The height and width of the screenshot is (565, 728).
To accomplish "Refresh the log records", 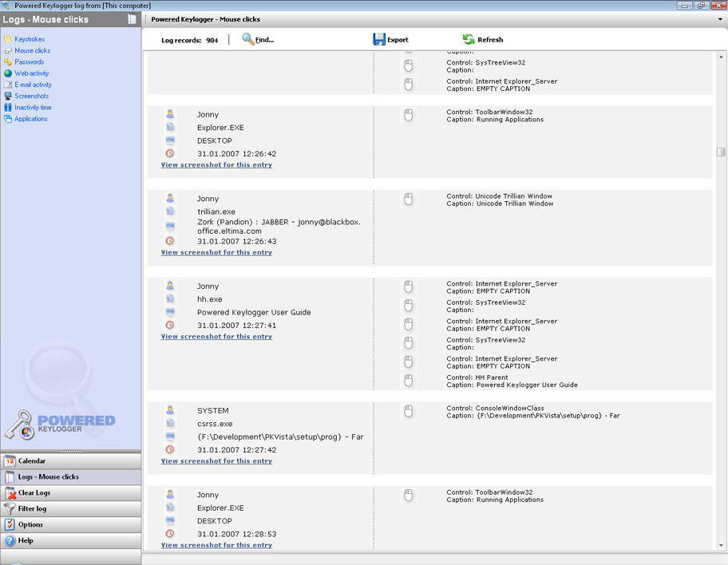I will 483,39.
